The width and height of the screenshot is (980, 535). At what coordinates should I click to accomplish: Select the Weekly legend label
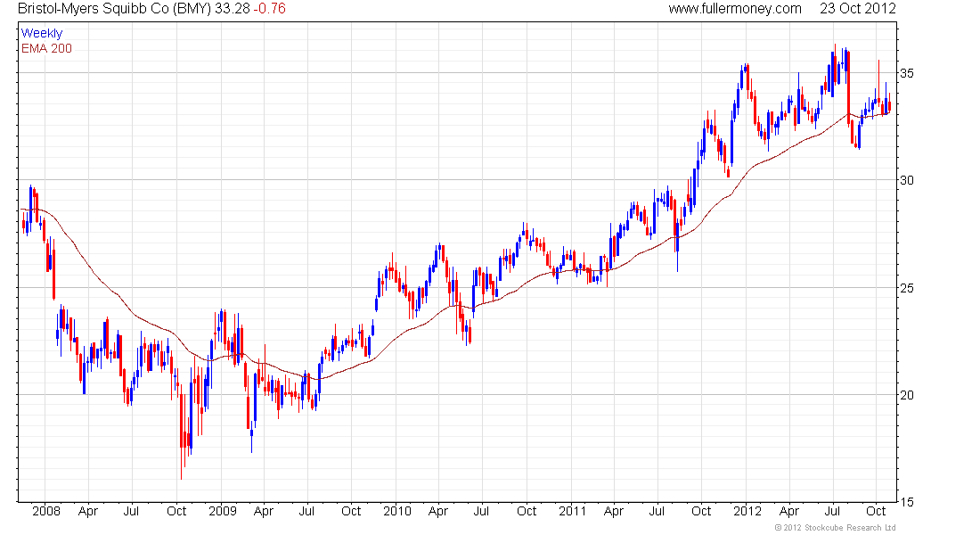pyautogui.click(x=42, y=33)
